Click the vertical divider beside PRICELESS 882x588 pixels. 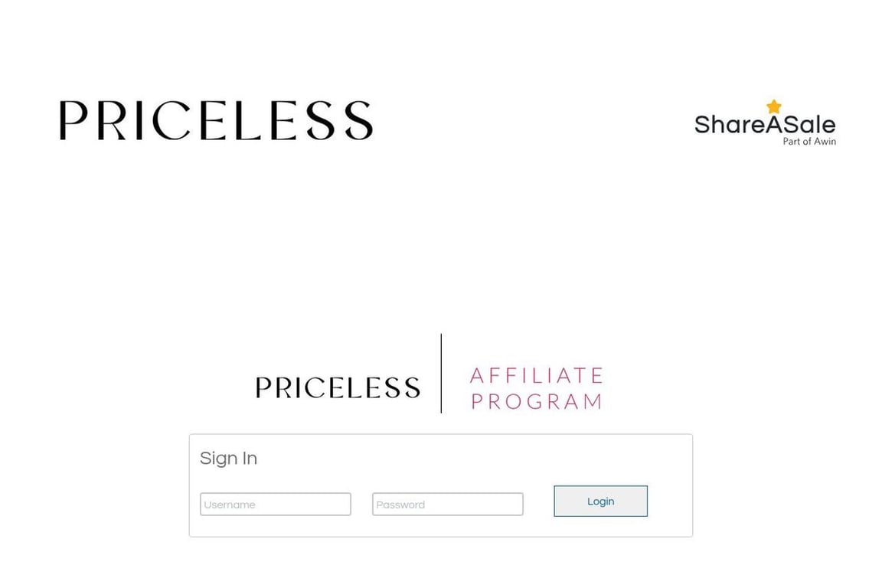(441, 374)
